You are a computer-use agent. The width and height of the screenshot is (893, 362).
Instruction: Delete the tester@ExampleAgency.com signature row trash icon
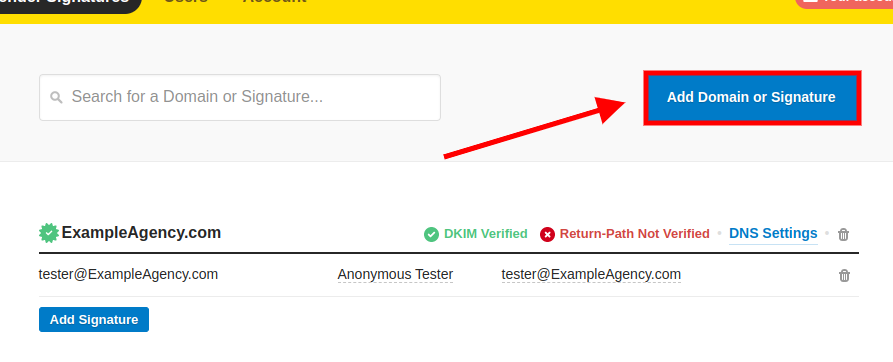[844, 275]
